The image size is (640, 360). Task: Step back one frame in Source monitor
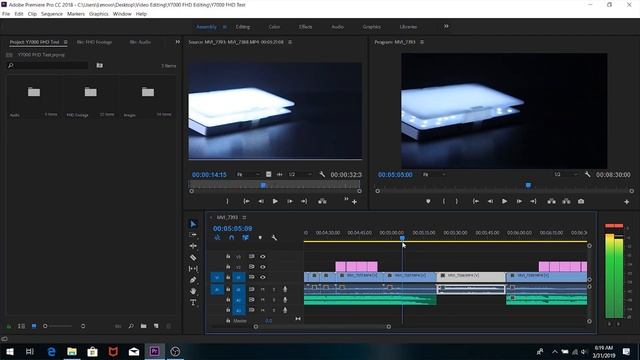(x=261, y=201)
